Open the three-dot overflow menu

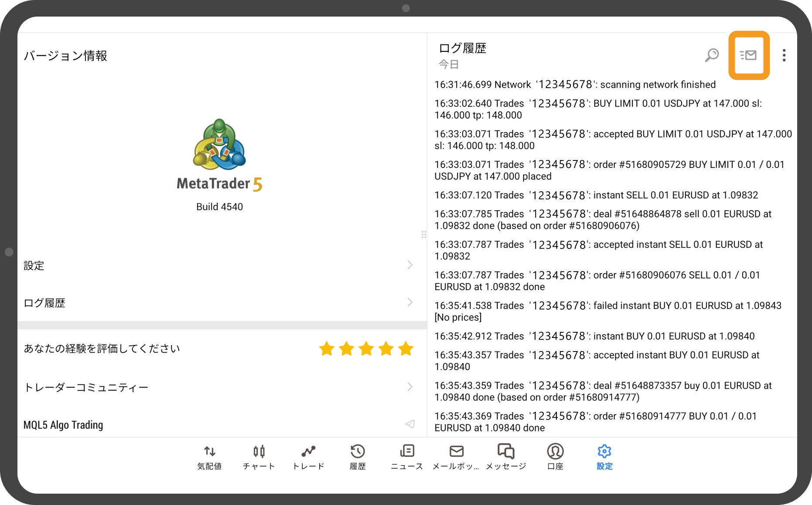click(784, 55)
